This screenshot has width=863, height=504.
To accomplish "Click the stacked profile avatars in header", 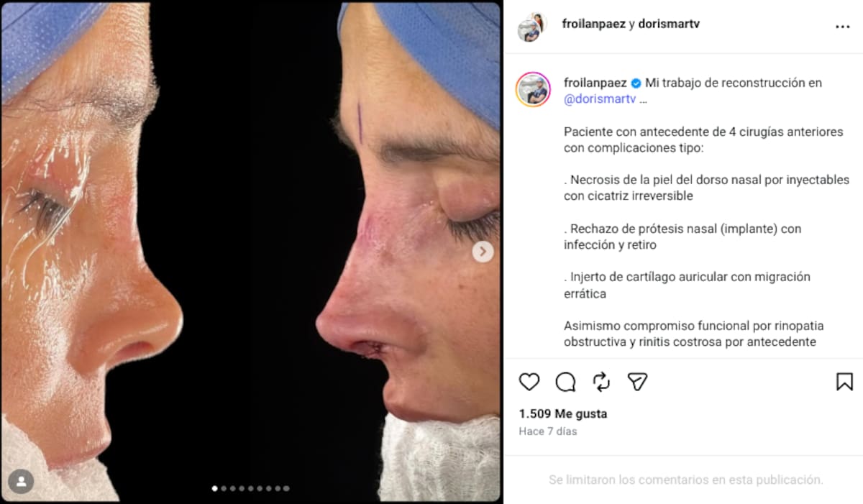I will [532, 27].
